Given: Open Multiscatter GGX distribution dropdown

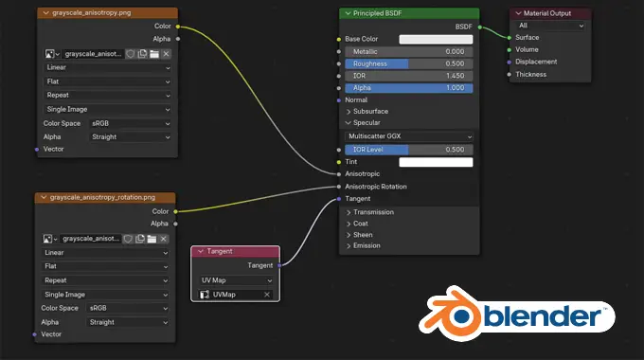Looking at the screenshot, I should click(x=409, y=136).
